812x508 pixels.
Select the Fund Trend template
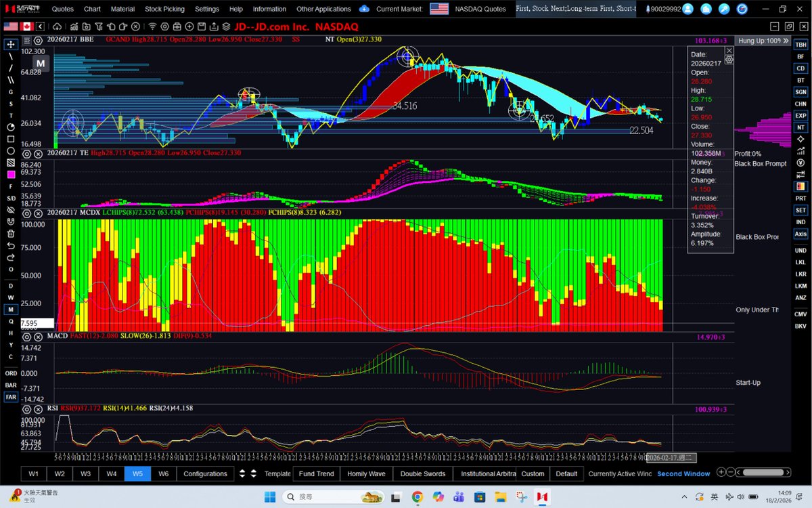coord(316,473)
